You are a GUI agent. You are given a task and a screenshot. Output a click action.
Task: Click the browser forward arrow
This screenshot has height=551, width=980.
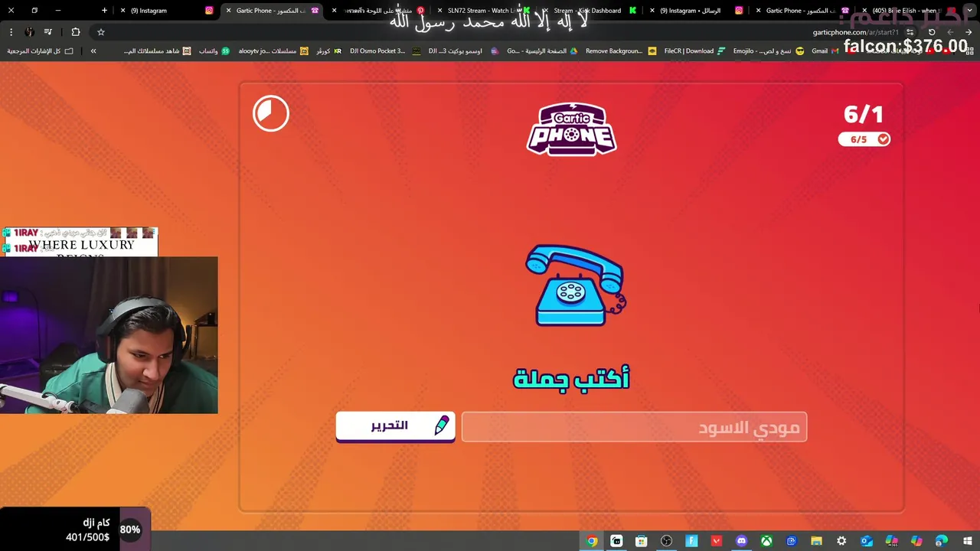click(950, 32)
